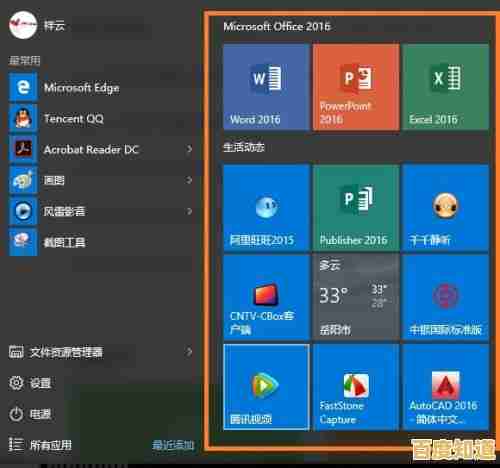Launch the Publisher 2016 tile
500x468 pixels.
356,207
